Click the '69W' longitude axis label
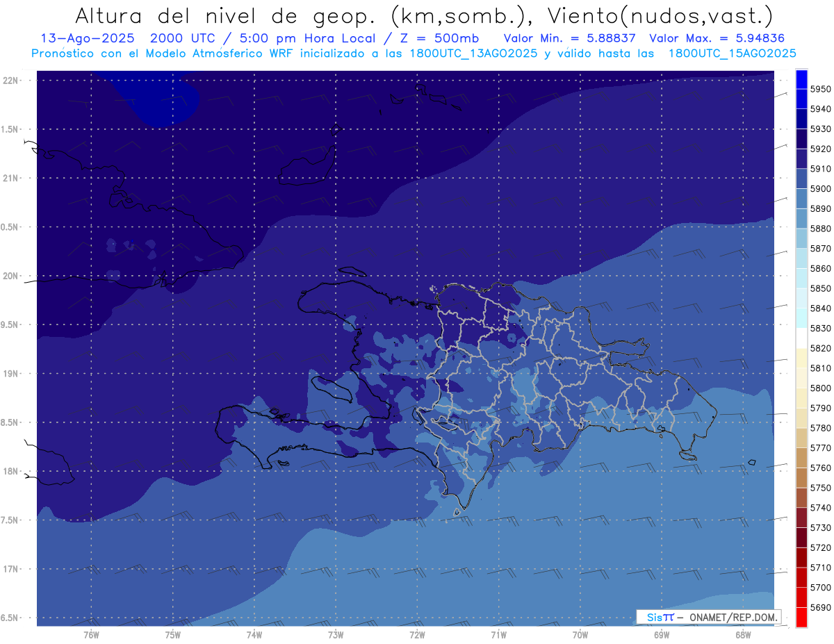Screen dimensions: 834x644 pos(662,635)
